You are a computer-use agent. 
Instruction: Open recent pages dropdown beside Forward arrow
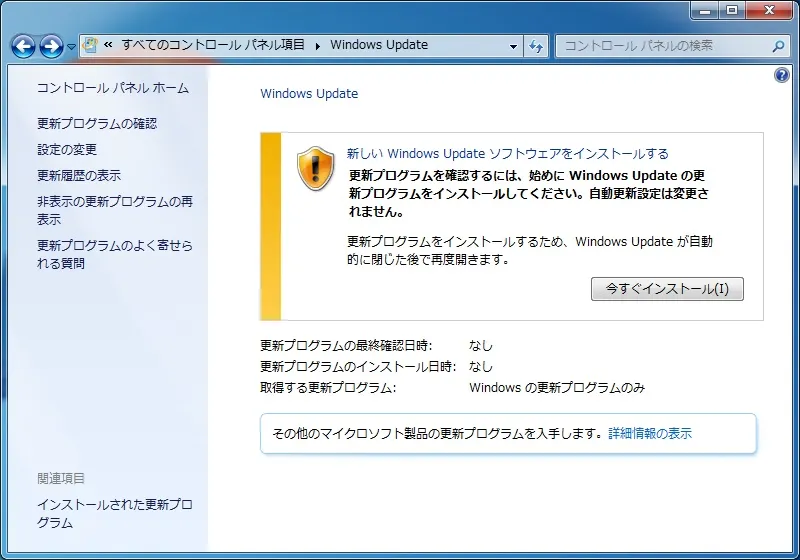pos(71,46)
